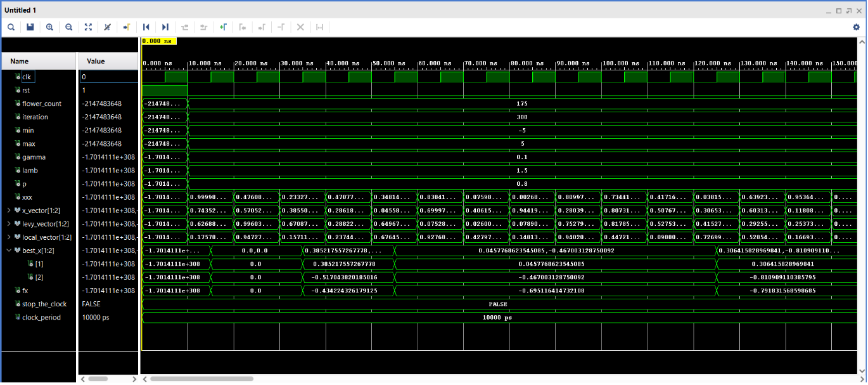The width and height of the screenshot is (868, 385).
Task: Click the grayed-out Delete Marker icon
Action: click(x=281, y=27)
